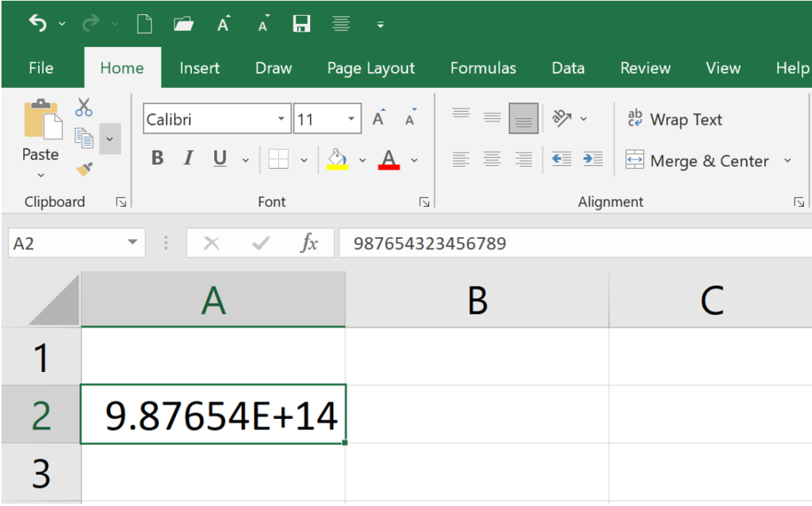Open the Page Layout tab
The image size is (812, 506).
pos(371,68)
